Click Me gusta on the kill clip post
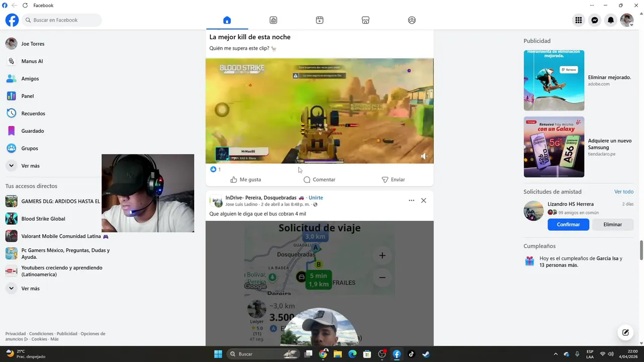Viewport: 644px width, 362px height. coord(246,179)
